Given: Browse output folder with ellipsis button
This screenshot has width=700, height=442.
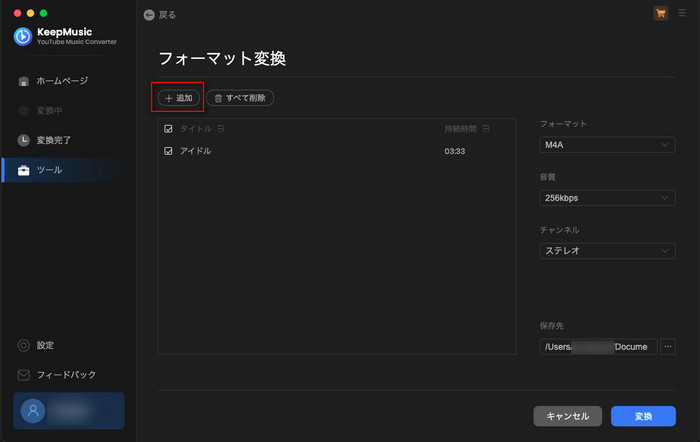Looking at the screenshot, I should pos(668,347).
